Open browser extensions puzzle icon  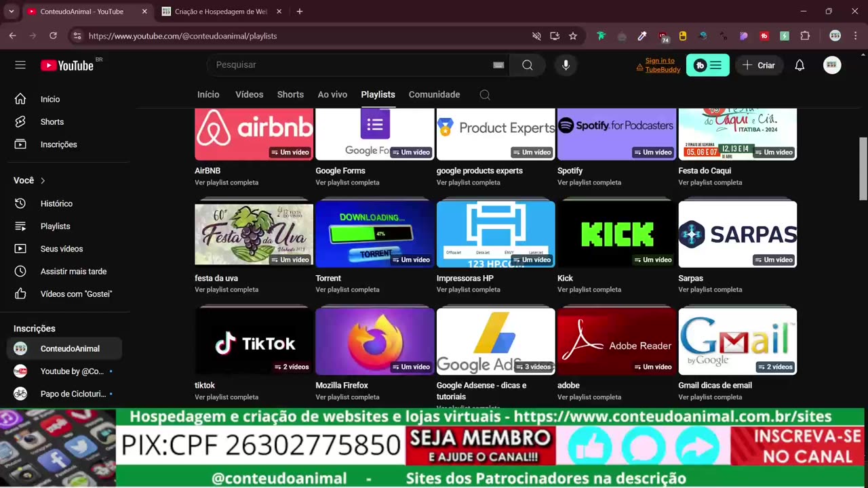click(805, 36)
